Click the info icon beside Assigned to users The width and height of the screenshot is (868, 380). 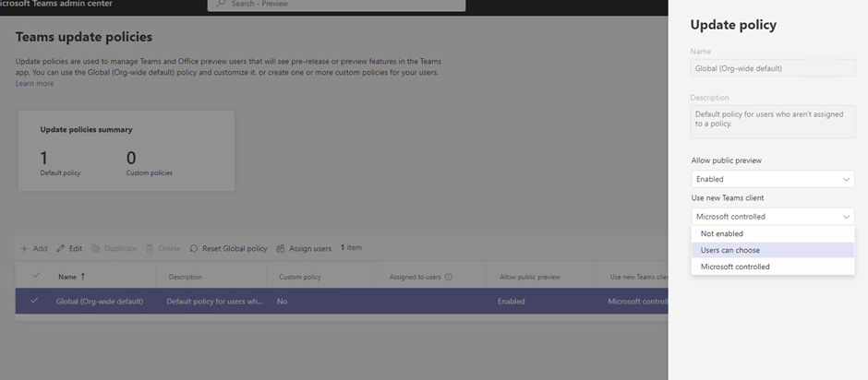point(449,277)
